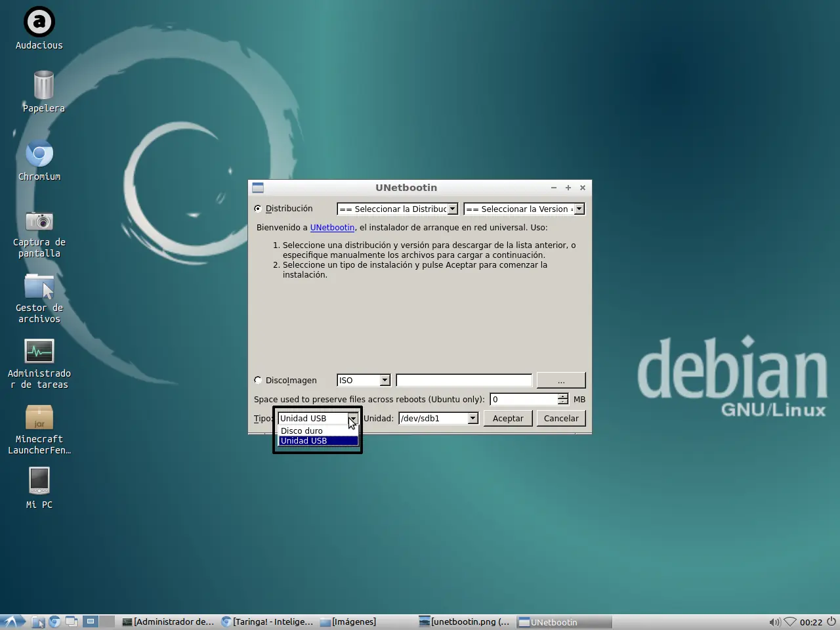The width and height of the screenshot is (840, 630).
Task: Click the browse ... file button
Action: [x=561, y=380]
